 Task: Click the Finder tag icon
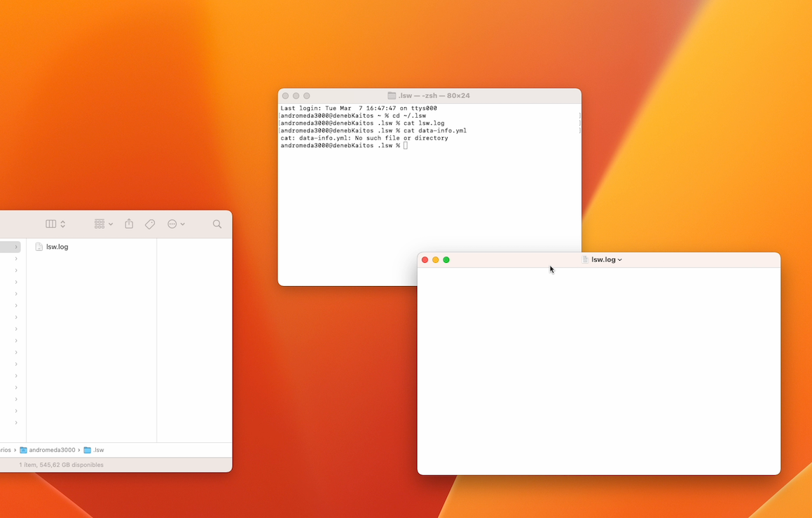(150, 224)
